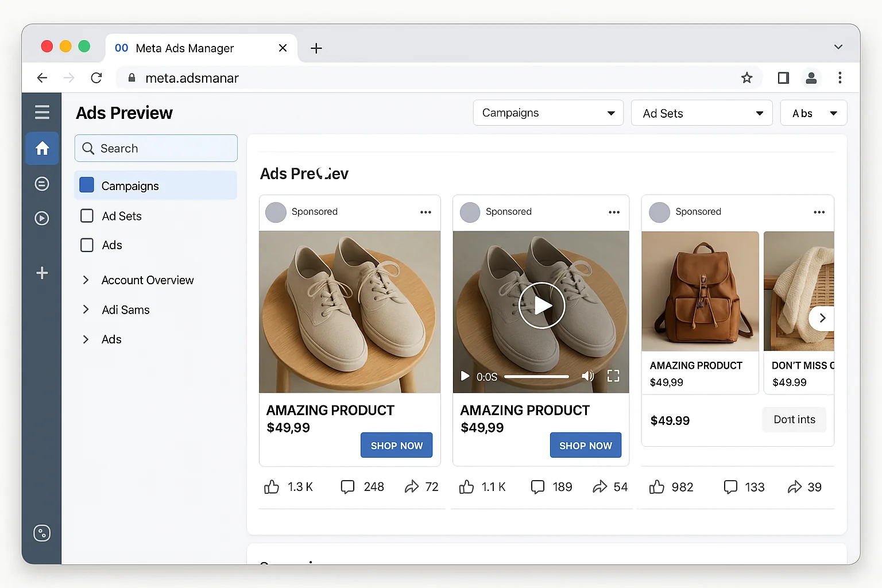Click the next arrow on the carousel ad
882x588 pixels.
pyautogui.click(x=822, y=318)
